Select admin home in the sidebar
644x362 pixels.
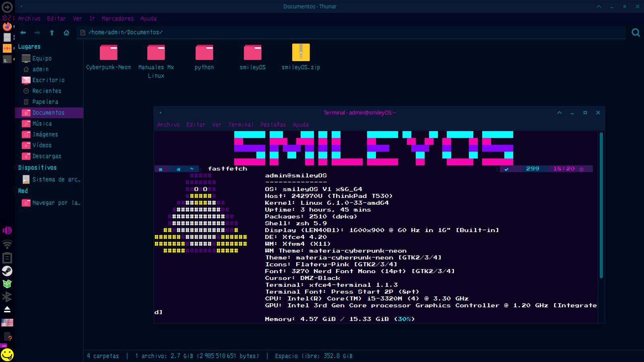point(49,69)
